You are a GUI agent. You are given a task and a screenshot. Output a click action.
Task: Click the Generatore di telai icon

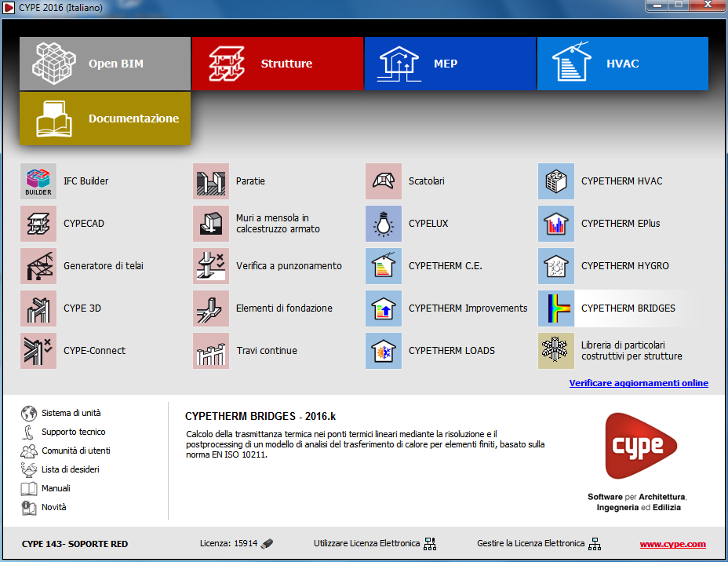(x=38, y=265)
